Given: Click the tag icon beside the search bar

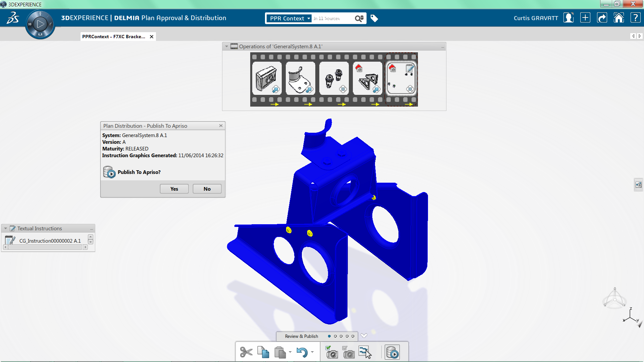Looking at the screenshot, I should [x=374, y=18].
